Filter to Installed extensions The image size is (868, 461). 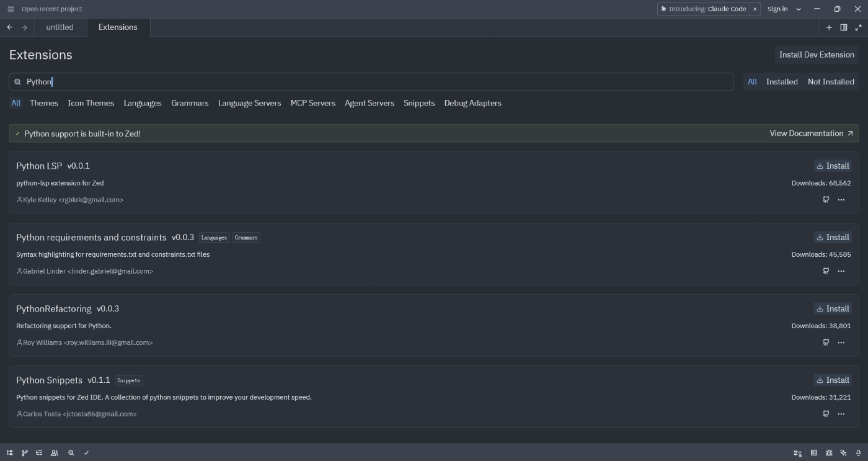(782, 82)
